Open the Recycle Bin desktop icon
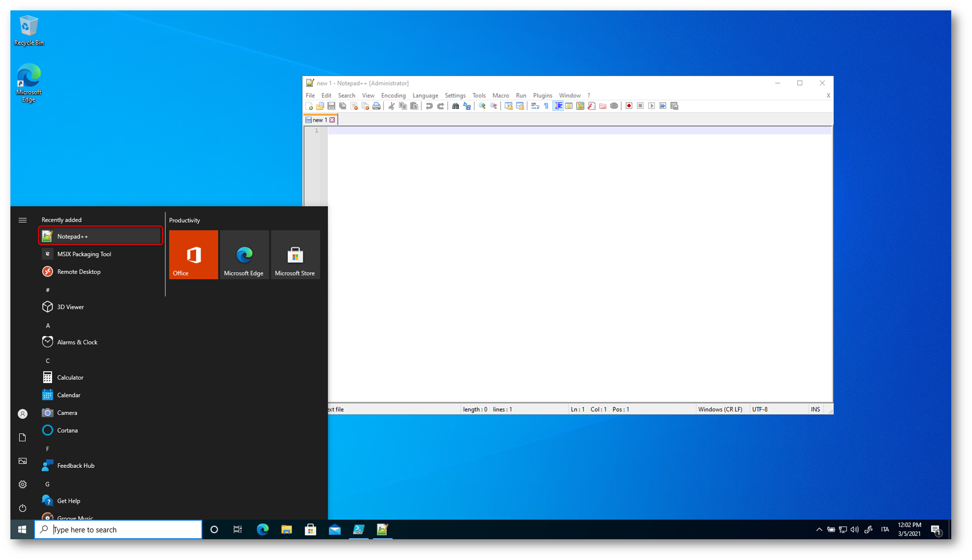 [29, 30]
